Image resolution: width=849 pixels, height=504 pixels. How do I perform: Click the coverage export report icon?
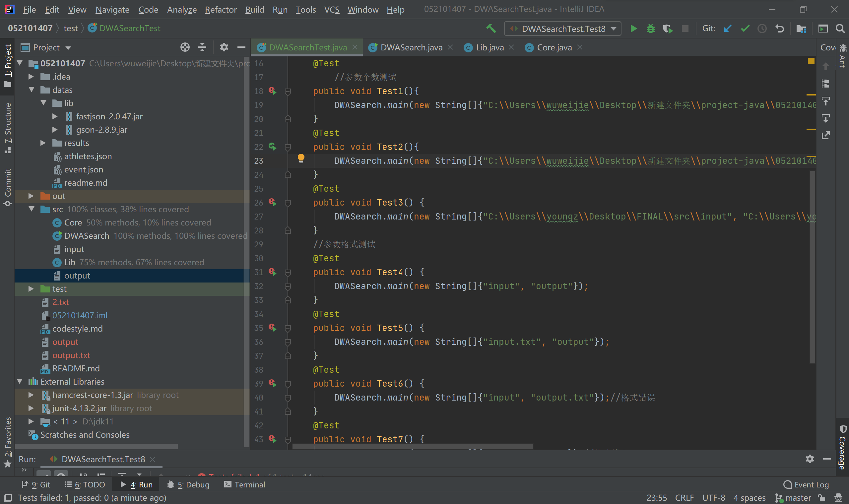[x=825, y=136]
